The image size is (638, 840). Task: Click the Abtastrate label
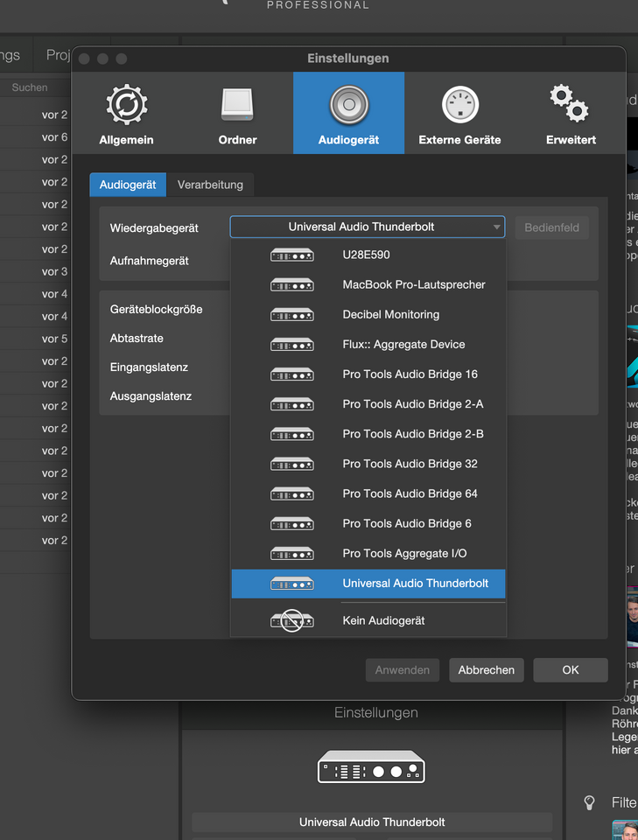click(x=137, y=339)
